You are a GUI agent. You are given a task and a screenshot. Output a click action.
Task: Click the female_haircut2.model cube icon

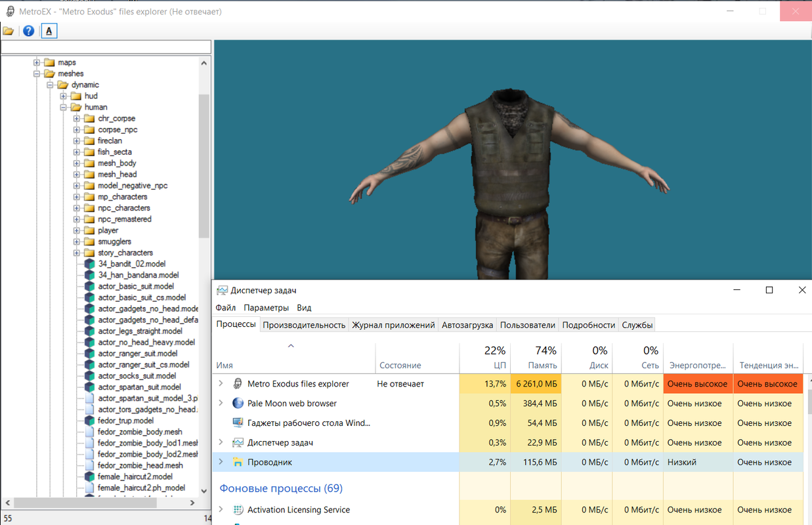90,476
